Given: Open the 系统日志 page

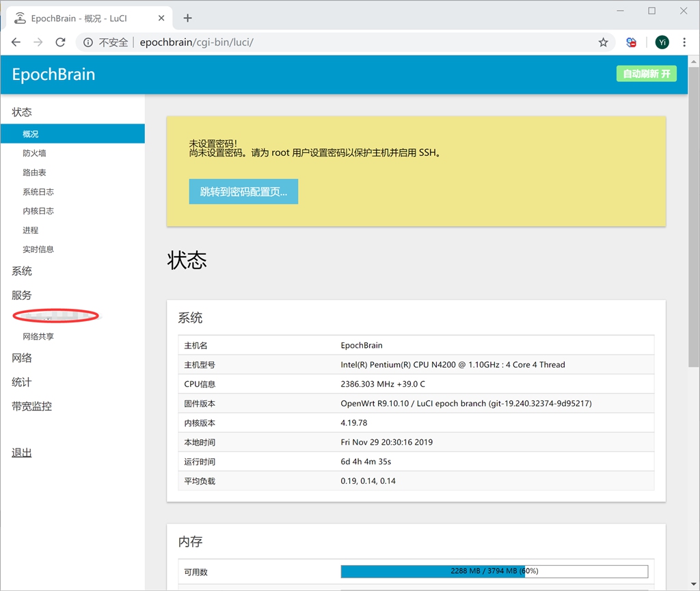Looking at the screenshot, I should click(38, 192).
